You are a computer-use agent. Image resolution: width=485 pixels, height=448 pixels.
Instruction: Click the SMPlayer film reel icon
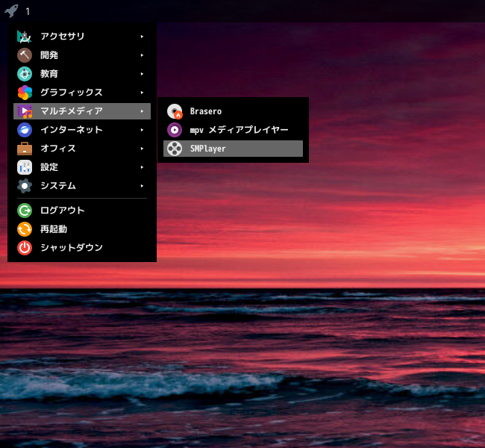tap(175, 149)
